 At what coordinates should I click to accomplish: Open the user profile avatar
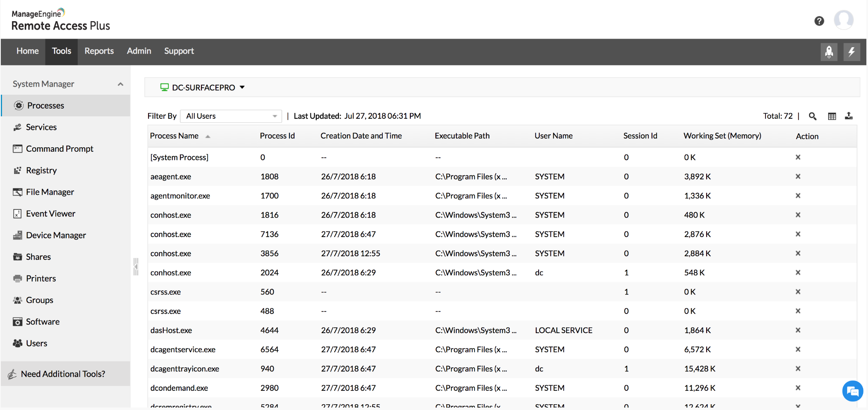pyautogui.click(x=843, y=20)
